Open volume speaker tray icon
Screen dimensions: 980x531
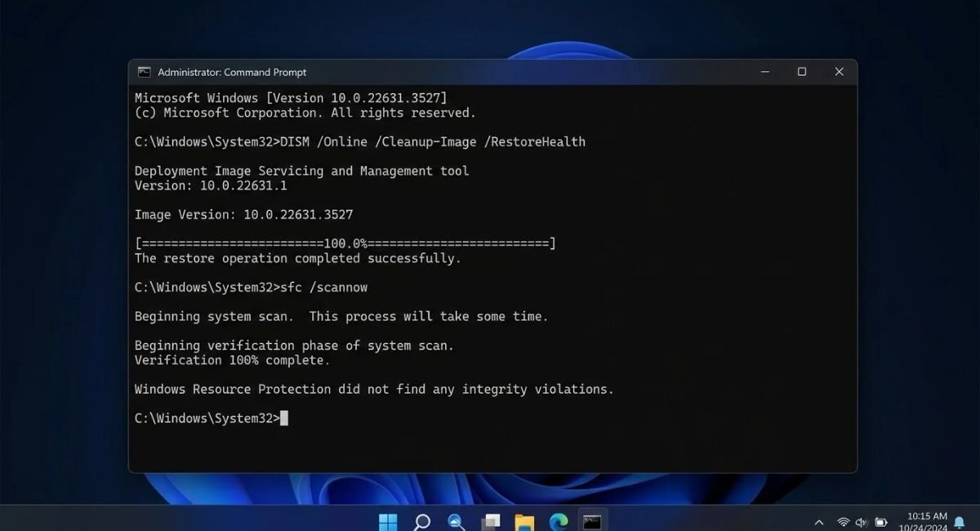[862, 522]
